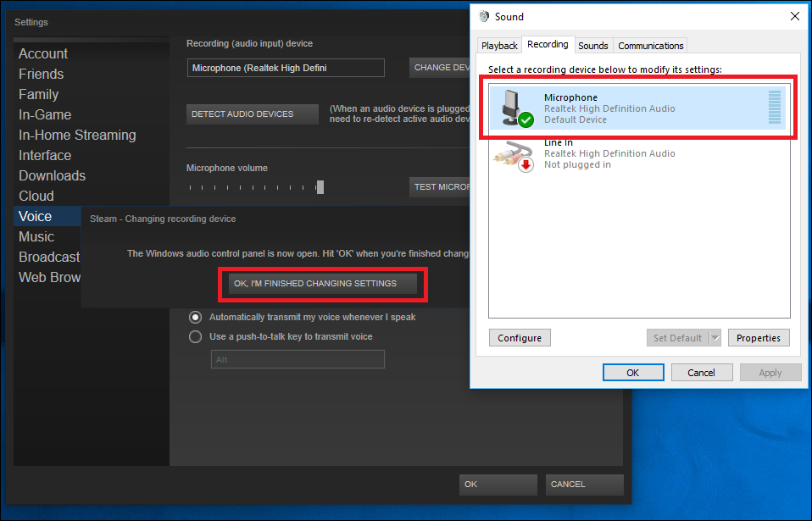Viewport: 812px width, 521px height.
Task: Open Family settings category
Action: click(38, 95)
